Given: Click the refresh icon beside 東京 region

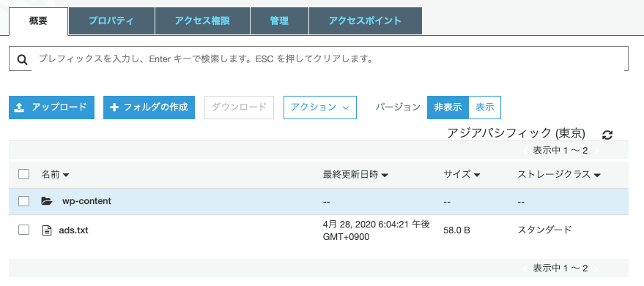Looking at the screenshot, I should [607, 135].
